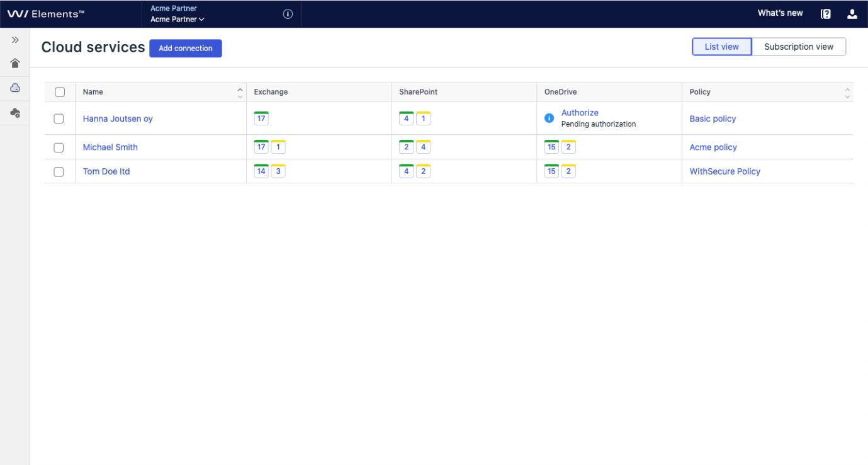Open the user account icon
The width and height of the screenshot is (868, 465).
tap(852, 14)
